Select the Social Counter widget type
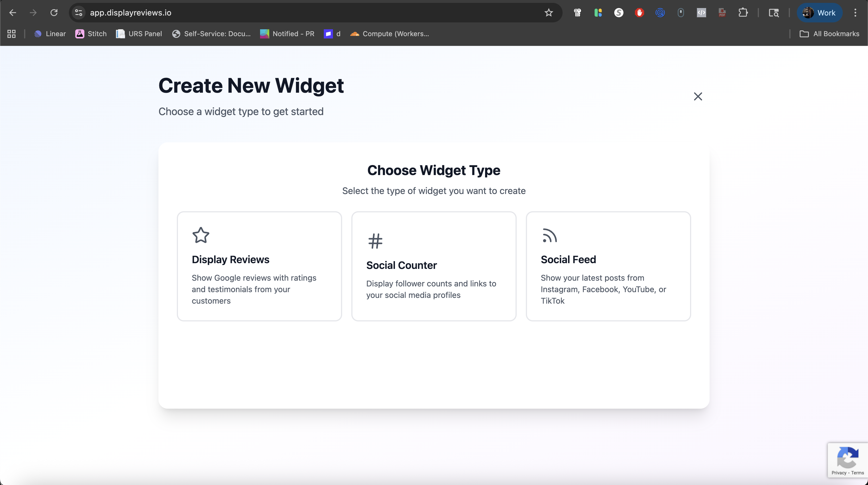The image size is (868, 485). [x=434, y=266]
